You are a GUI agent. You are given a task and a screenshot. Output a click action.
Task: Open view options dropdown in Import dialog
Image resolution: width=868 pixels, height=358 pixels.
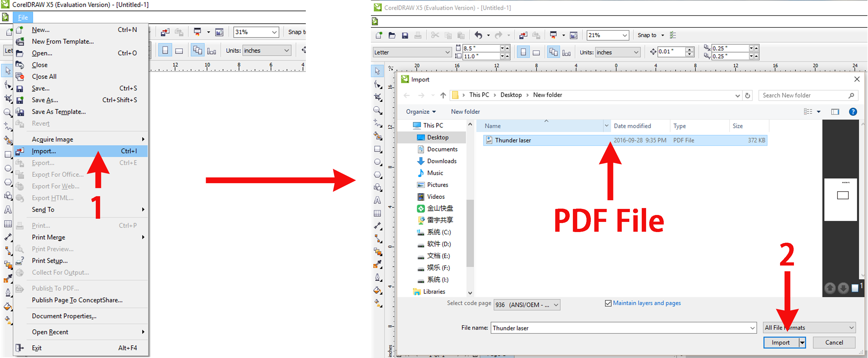[x=819, y=112]
